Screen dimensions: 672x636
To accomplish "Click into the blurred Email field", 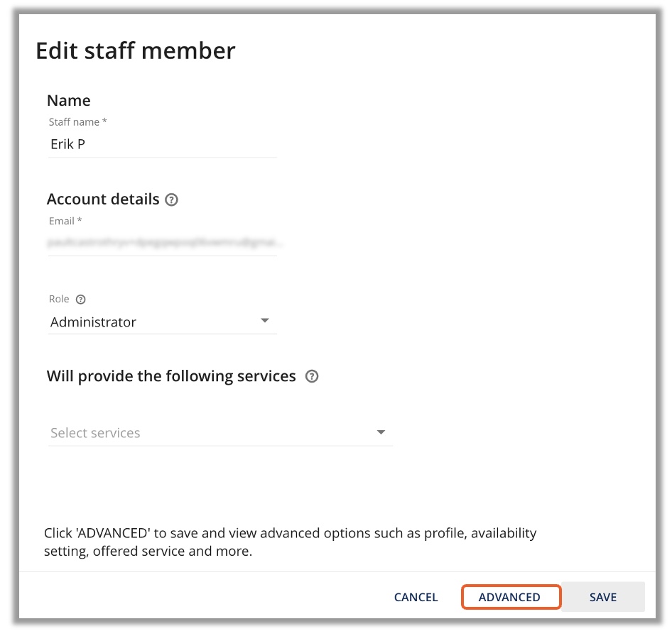I will 161,243.
